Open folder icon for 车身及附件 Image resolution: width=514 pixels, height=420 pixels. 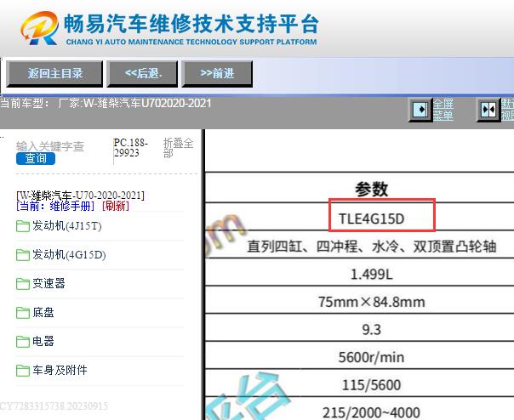pos(23,371)
